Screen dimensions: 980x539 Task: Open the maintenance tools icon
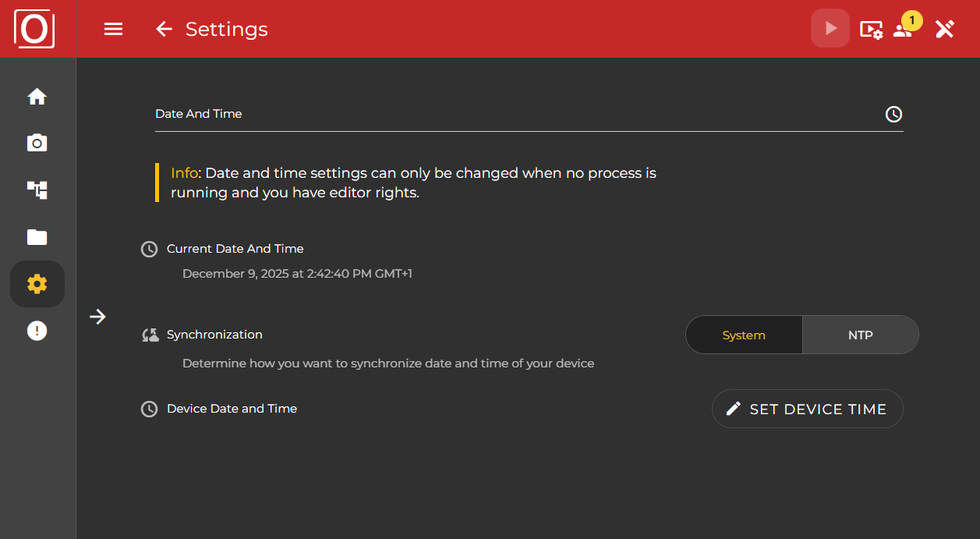click(x=944, y=29)
